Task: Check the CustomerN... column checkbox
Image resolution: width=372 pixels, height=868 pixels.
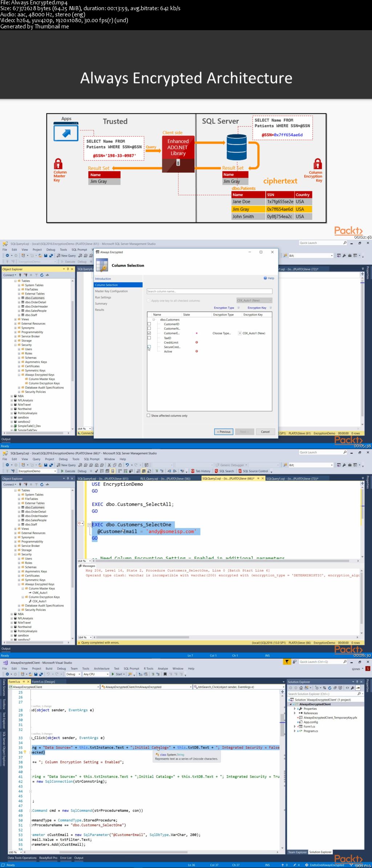Action: 149,328
